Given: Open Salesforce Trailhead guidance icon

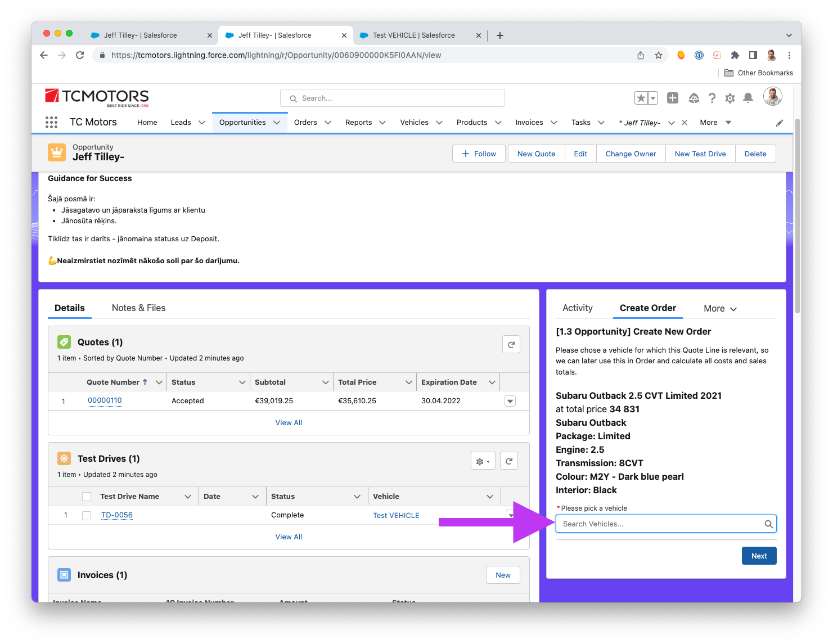Looking at the screenshot, I should tap(694, 98).
